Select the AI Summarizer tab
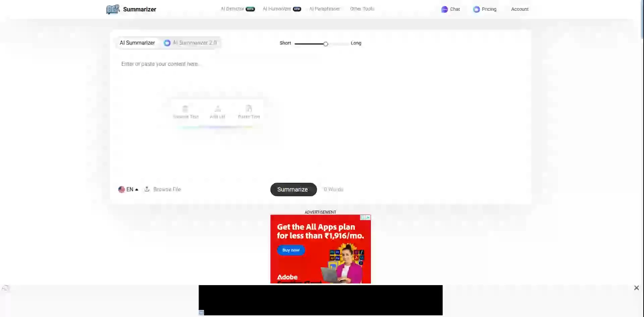This screenshot has width=644, height=317. 137,43
